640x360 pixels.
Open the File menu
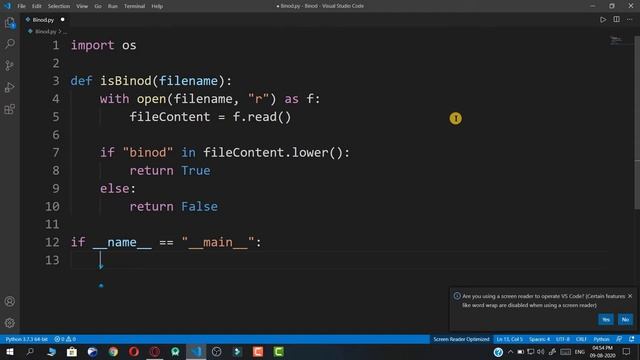pyautogui.click(x=21, y=6)
